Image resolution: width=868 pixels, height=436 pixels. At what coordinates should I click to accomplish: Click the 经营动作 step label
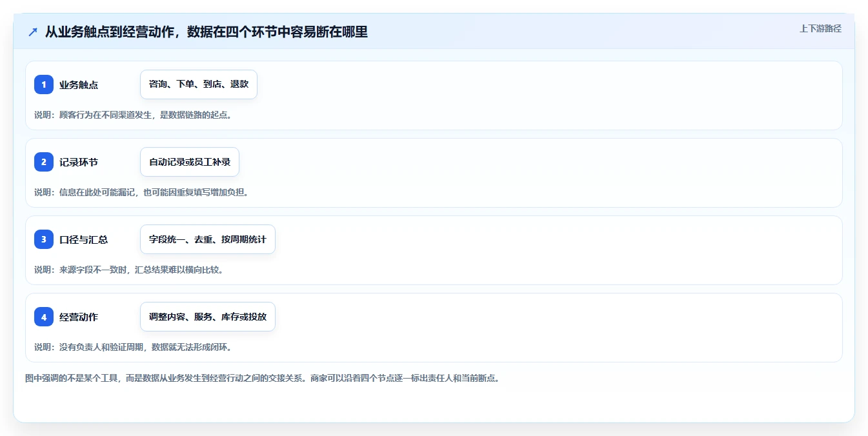pos(79,317)
